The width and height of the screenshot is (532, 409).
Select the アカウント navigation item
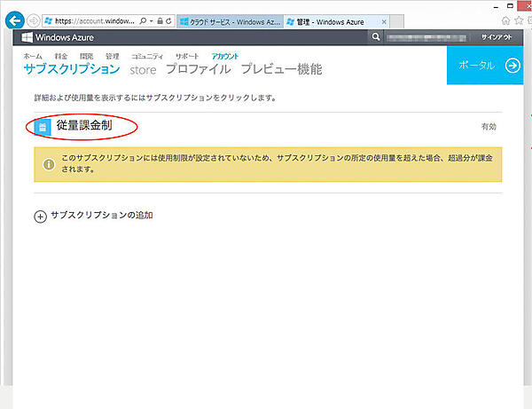tap(225, 57)
